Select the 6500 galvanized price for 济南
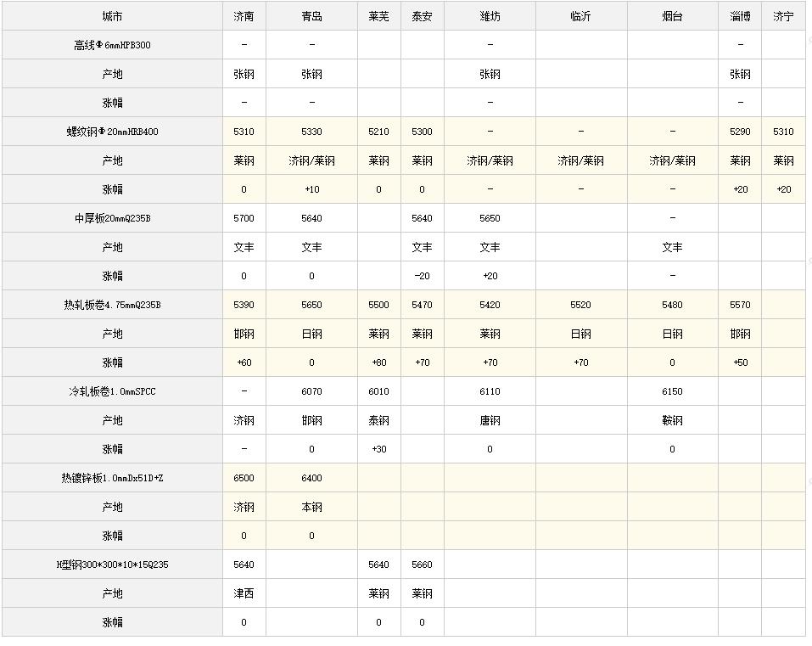The height and width of the screenshot is (646, 812). (x=244, y=478)
